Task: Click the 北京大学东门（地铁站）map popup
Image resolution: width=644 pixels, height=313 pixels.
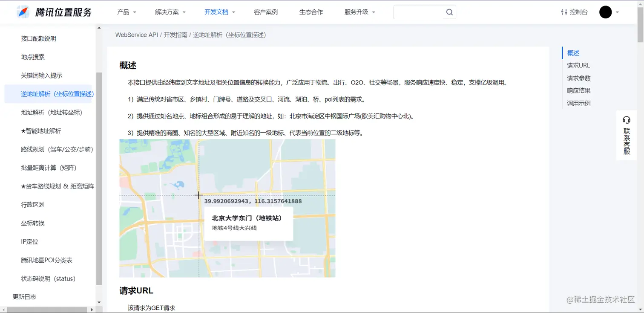Action: pyautogui.click(x=249, y=223)
